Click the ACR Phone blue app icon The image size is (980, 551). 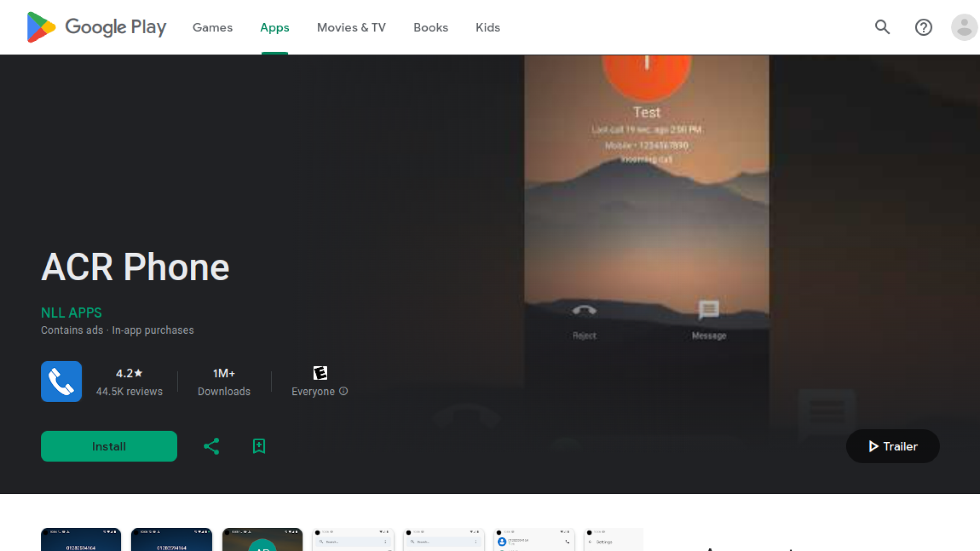coord(61,382)
